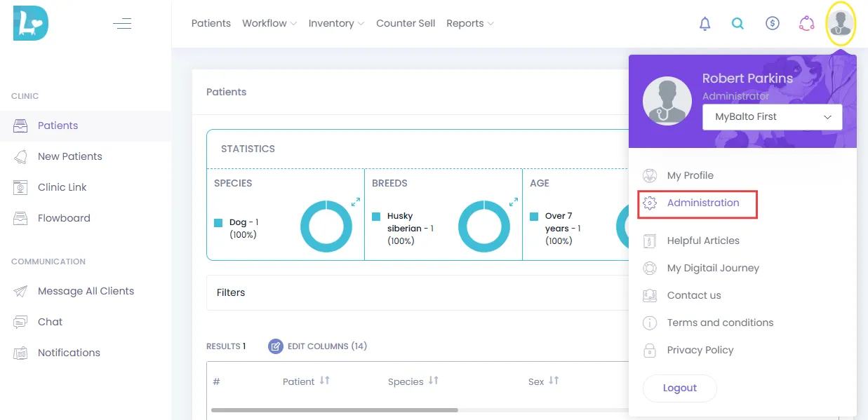Expand the Species chart
This screenshot has width=868, height=420.
coord(356,201)
